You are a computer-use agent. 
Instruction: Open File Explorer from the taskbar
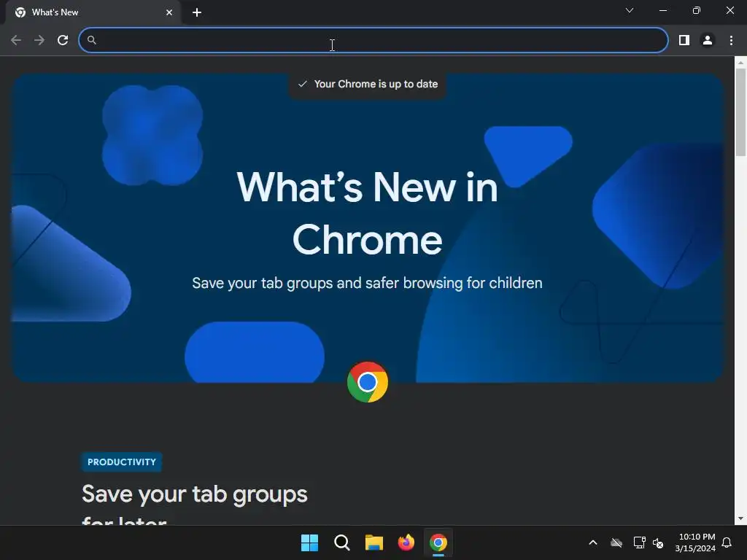pyautogui.click(x=374, y=542)
